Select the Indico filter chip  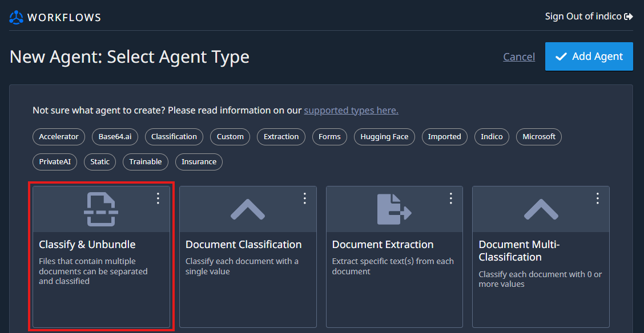click(492, 137)
